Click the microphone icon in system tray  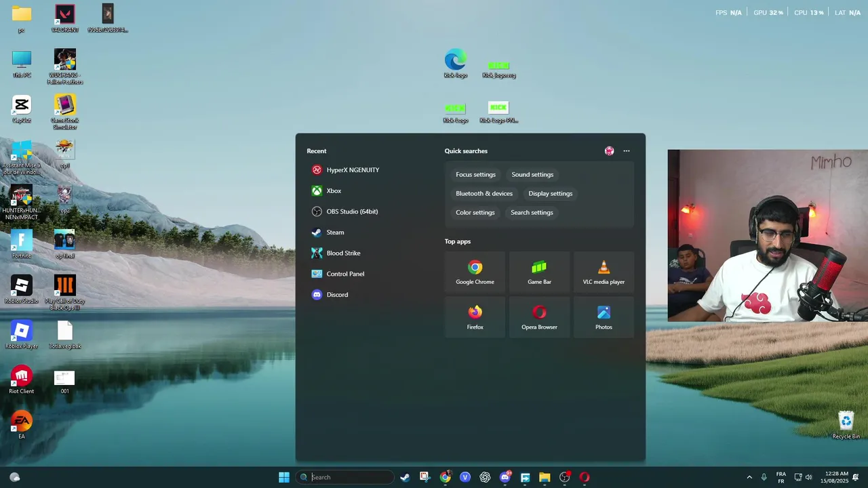click(764, 477)
